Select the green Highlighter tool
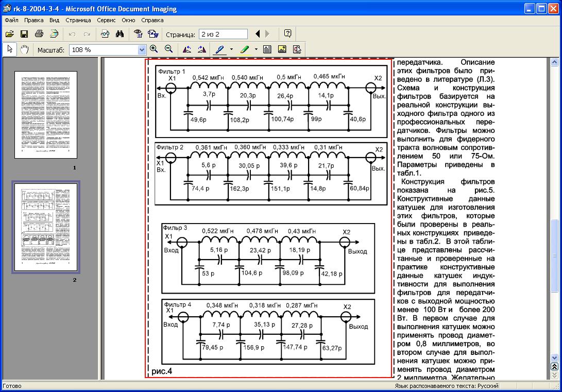 coord(245,49)
